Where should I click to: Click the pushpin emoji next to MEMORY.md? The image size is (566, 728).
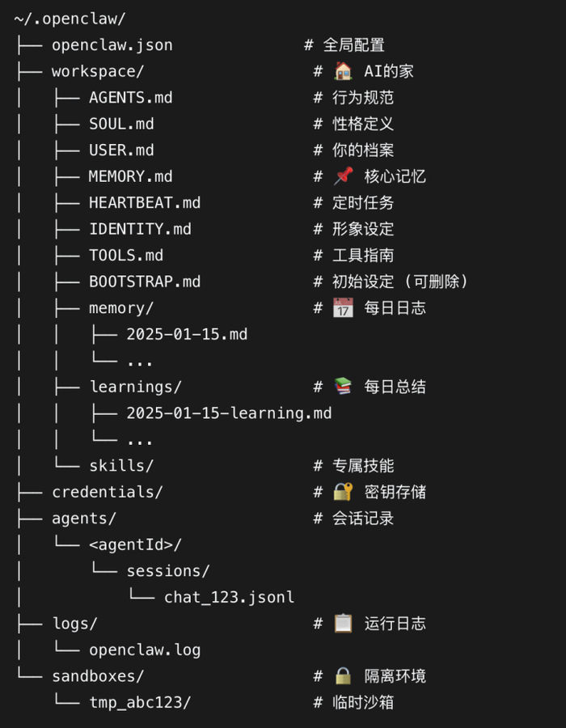pos(343,176)
